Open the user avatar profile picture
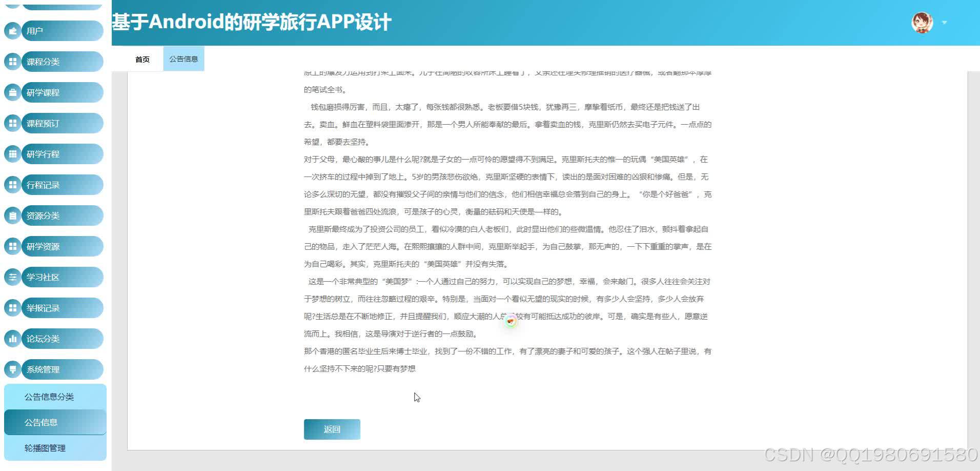This screenshot has height=471, width=980. (x=922, y=22)
